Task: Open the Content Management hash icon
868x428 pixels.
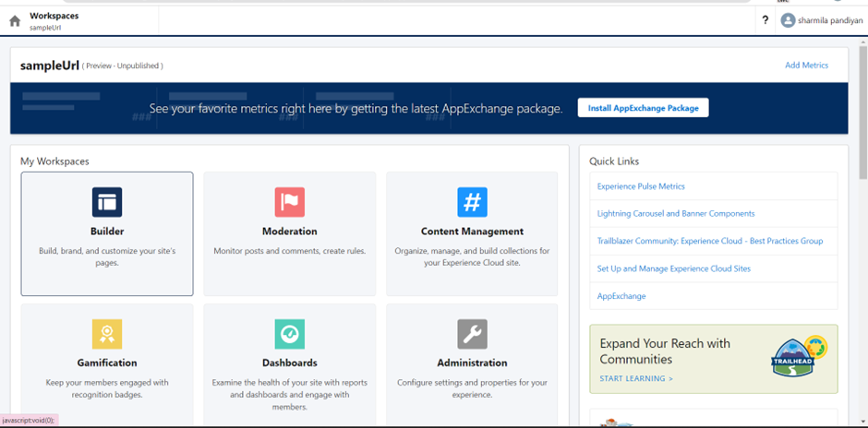Action: point(472,202)
